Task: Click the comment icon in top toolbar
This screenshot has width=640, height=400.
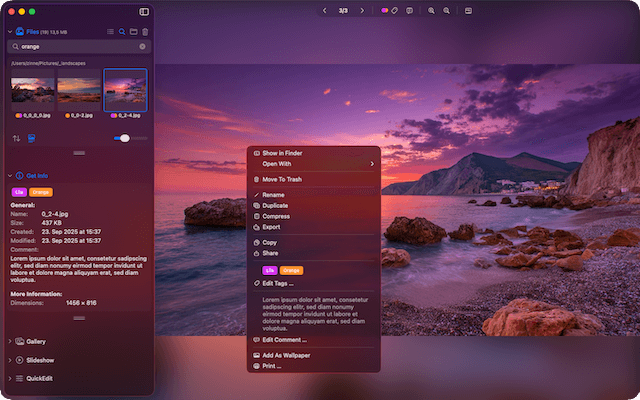Action: [409, 11]
